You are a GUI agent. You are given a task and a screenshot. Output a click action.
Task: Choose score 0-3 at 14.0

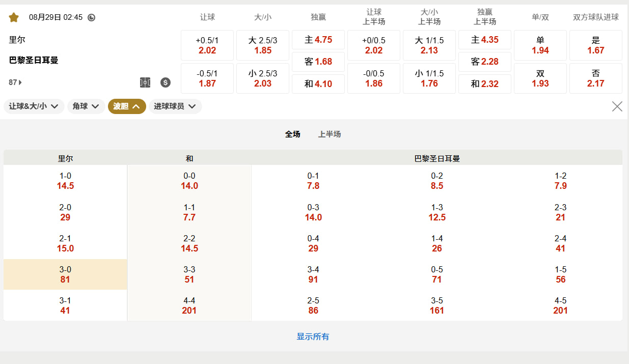pos(313,212)
